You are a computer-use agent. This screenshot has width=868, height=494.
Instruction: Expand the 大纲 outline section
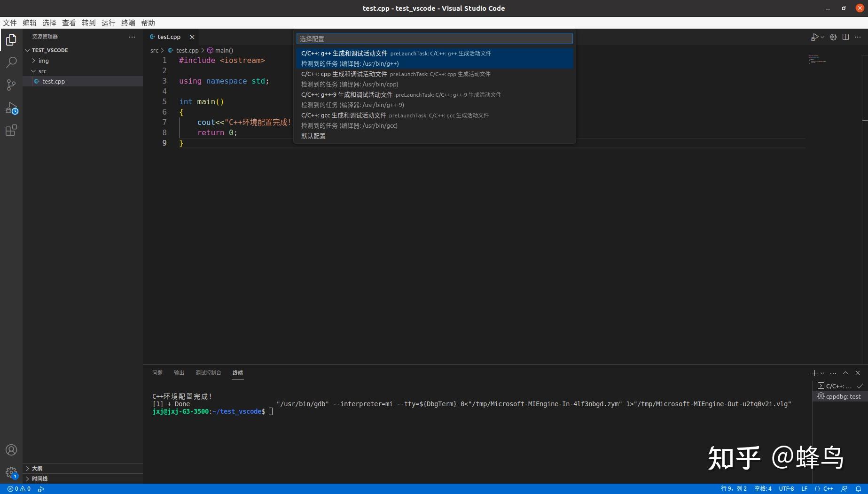(x=37, y=468)
